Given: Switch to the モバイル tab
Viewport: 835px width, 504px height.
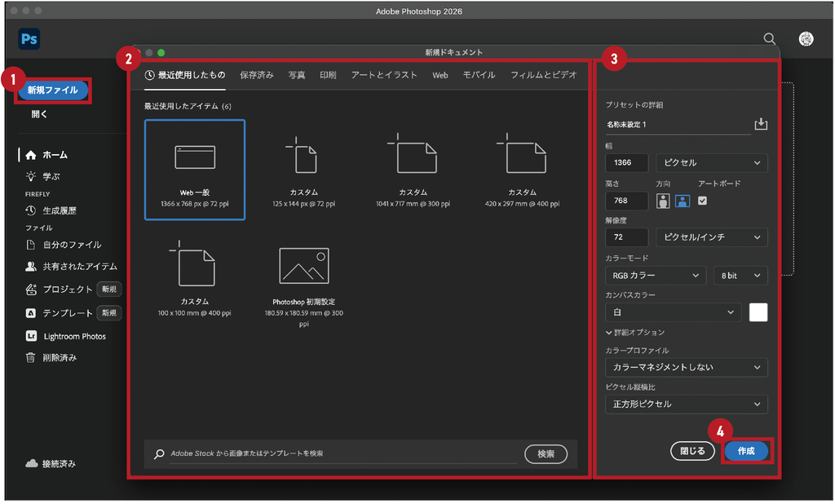Looking at the screenshot, I should click(479, 75).
